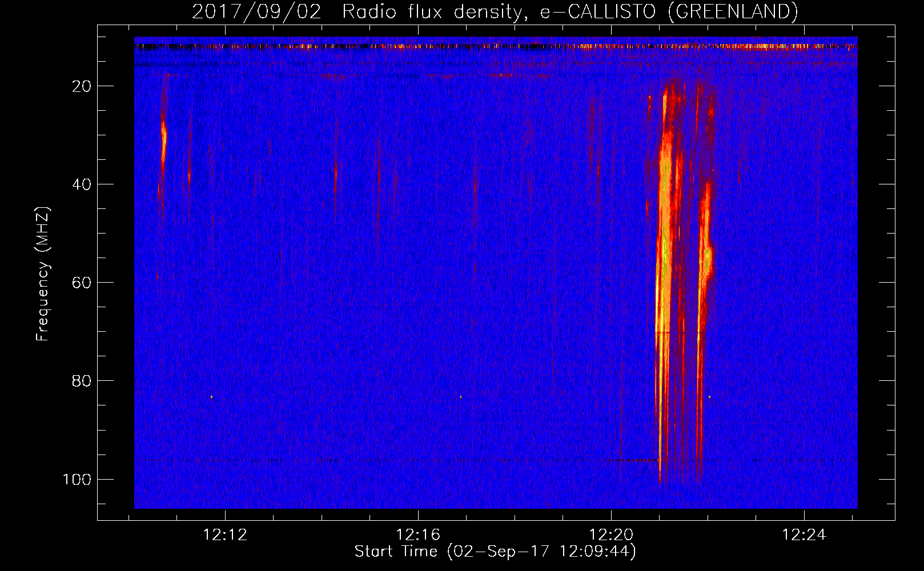Screen dimensions: 924x571
Task: Click the "Frequency (MHZ)" axis label
Action: (x=43, y=274)
